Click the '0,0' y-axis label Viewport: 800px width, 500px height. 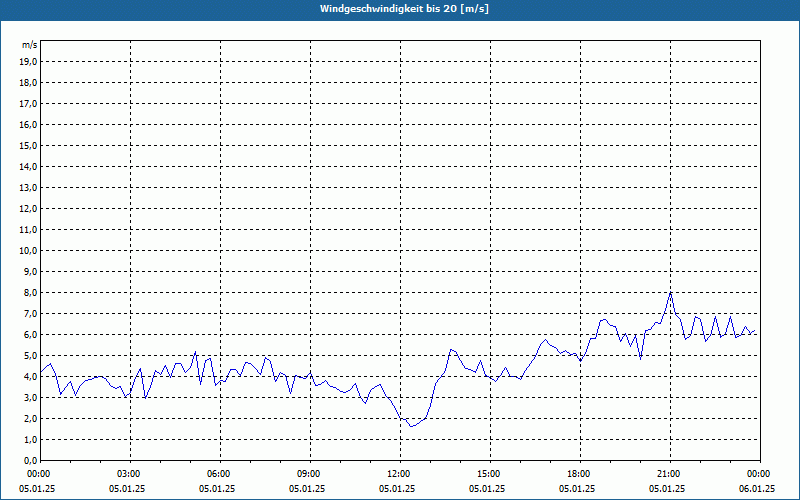click(31, 460)
